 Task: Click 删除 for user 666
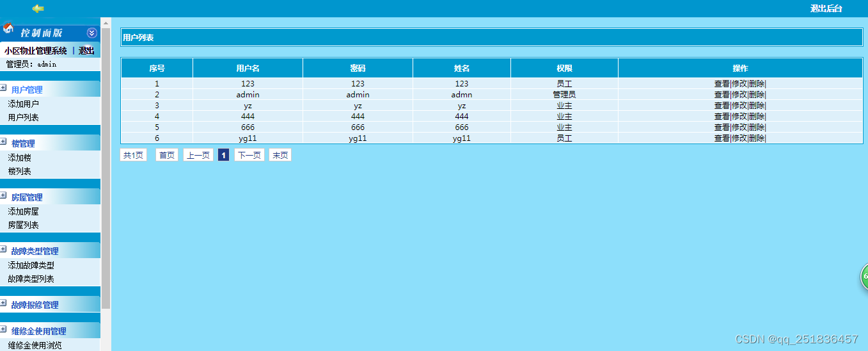pyautogui.click(x=757, y=127)
